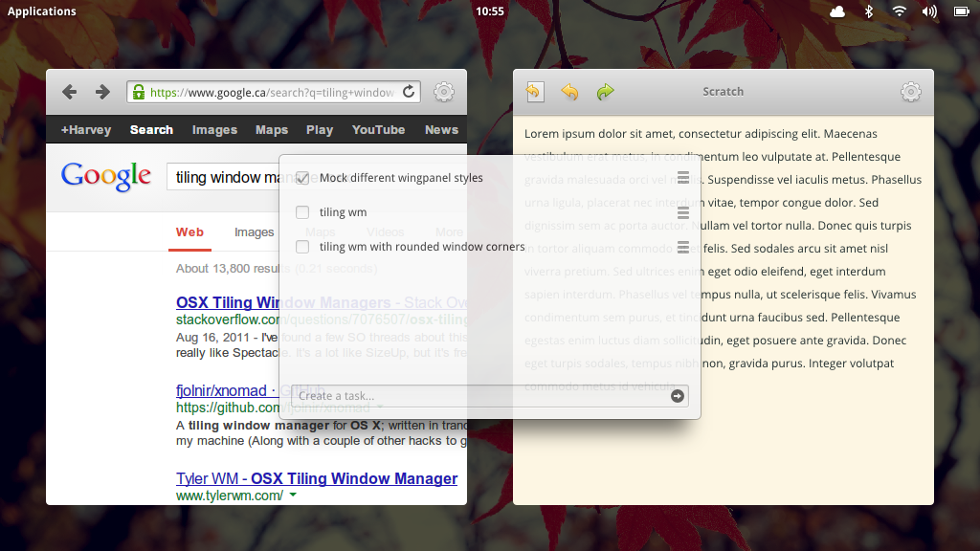Expand the tylerwm.com result dropdown arrow
The image size is (980, 551).
pos(293,495)
